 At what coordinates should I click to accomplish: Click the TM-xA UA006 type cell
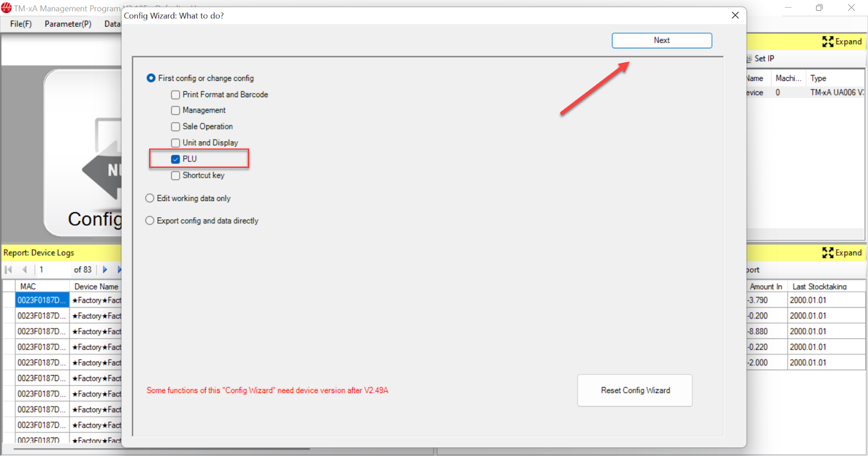[835, 92]
